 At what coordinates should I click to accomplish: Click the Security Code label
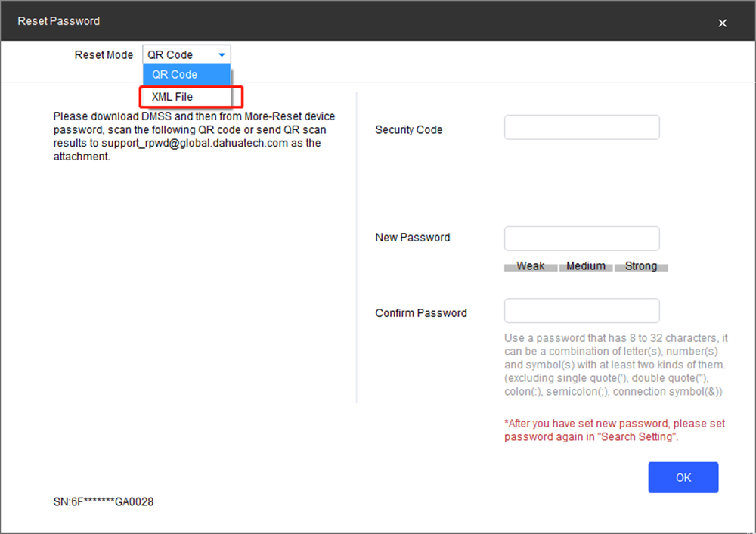click(409, 130)
